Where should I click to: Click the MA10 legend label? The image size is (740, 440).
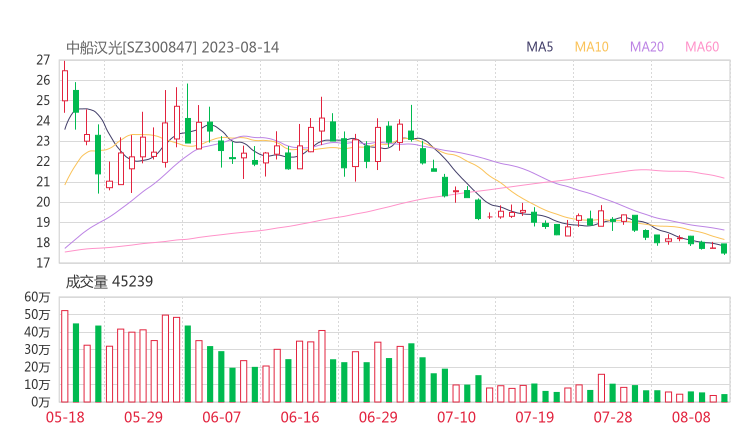tap(591, 47)
